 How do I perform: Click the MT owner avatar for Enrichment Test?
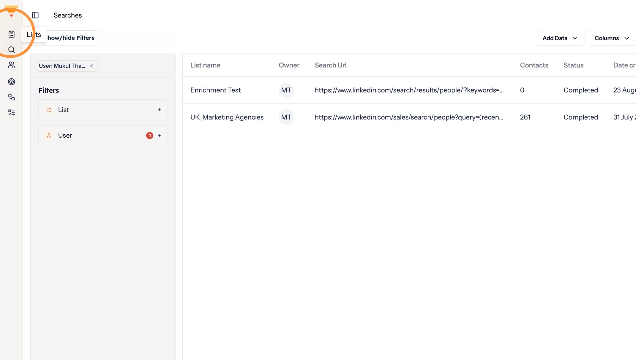(x=286, y=90)
